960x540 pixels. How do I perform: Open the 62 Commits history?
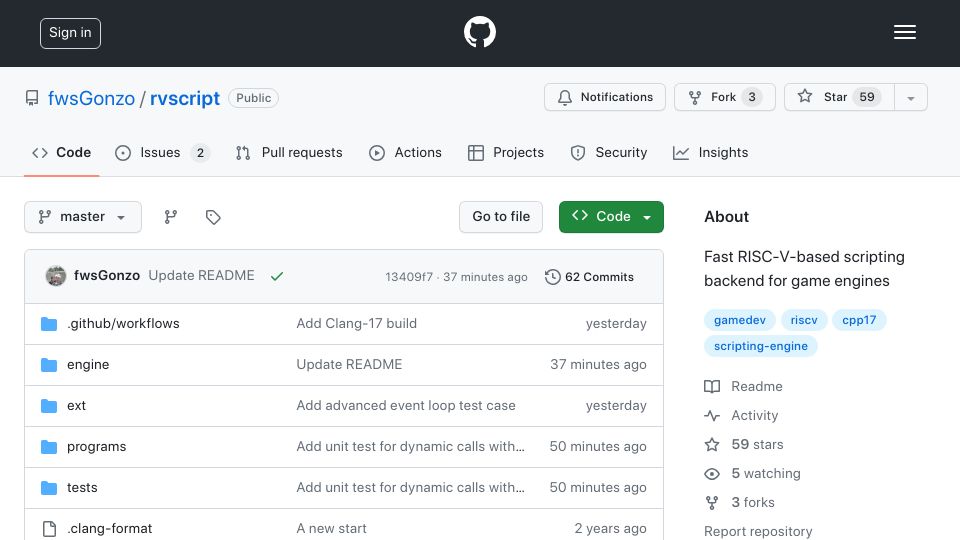590,277
